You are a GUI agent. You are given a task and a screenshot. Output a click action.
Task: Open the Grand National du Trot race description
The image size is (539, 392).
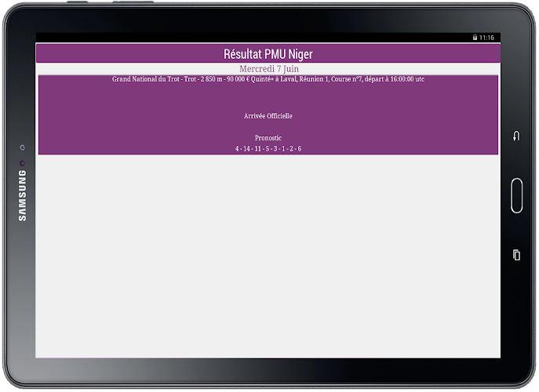[268, 79]
